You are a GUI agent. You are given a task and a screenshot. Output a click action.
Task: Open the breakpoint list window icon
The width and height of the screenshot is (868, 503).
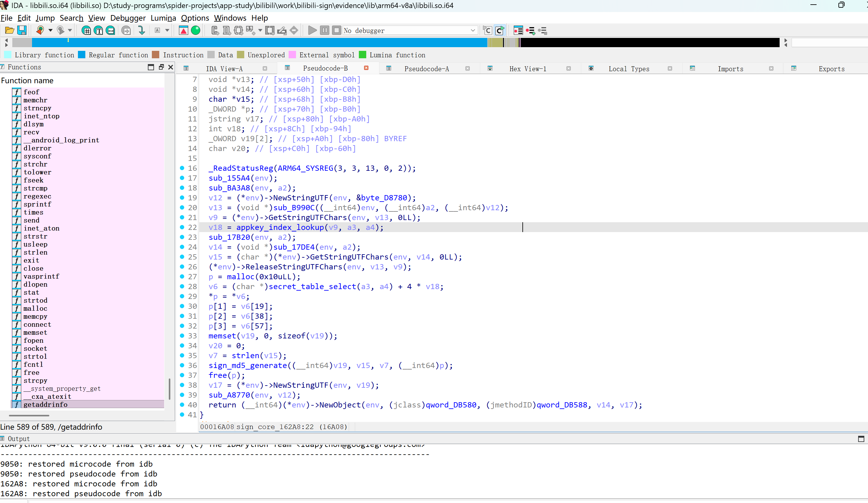[x=518, y=30]
